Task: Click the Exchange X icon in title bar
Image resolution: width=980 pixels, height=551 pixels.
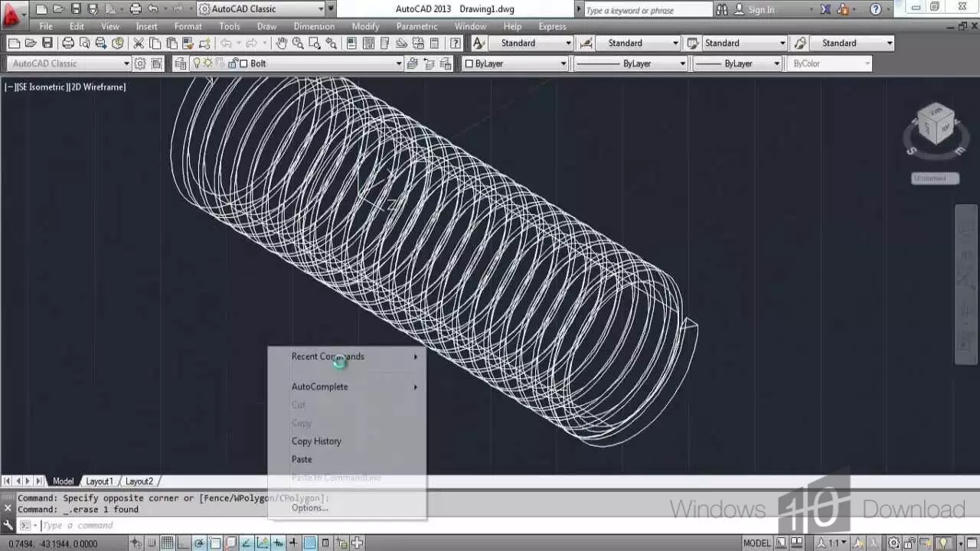Action: [825, 9]
